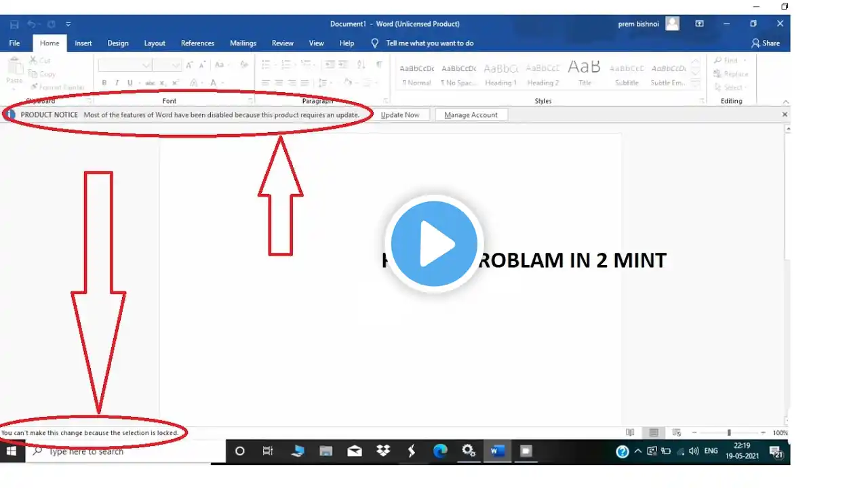The image size is (868, 488).
Task: Click the zoom level slider
Action: tap(729, 432)
